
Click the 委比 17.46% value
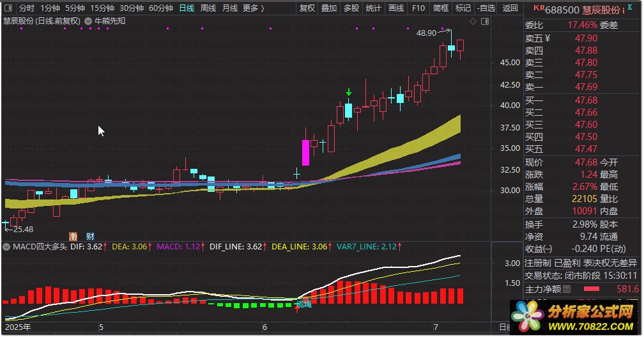[583, 25]
